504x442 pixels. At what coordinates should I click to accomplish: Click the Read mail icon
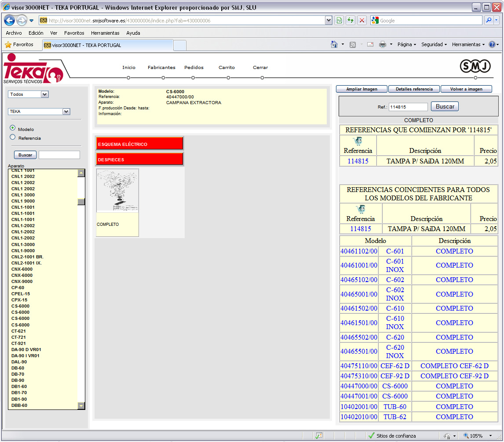370,44
